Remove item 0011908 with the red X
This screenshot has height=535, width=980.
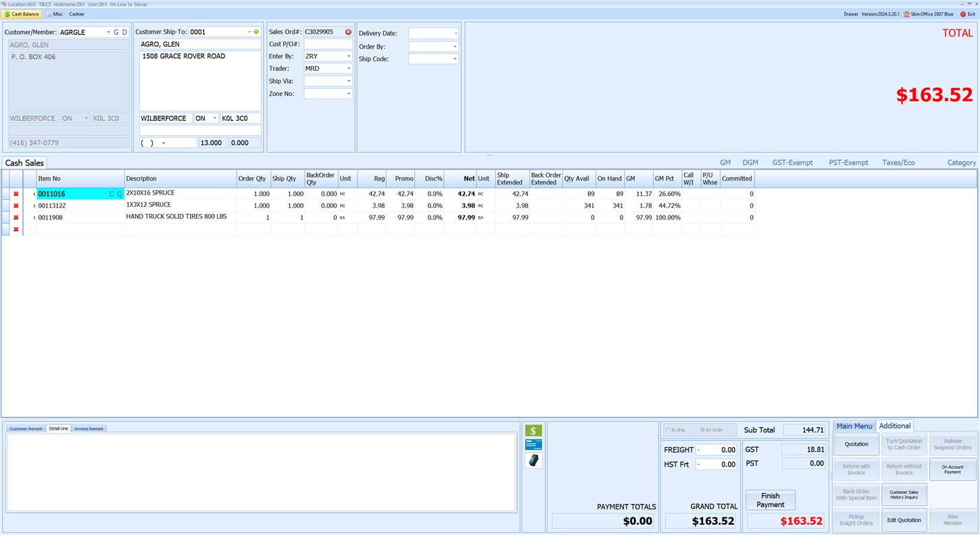16,217
